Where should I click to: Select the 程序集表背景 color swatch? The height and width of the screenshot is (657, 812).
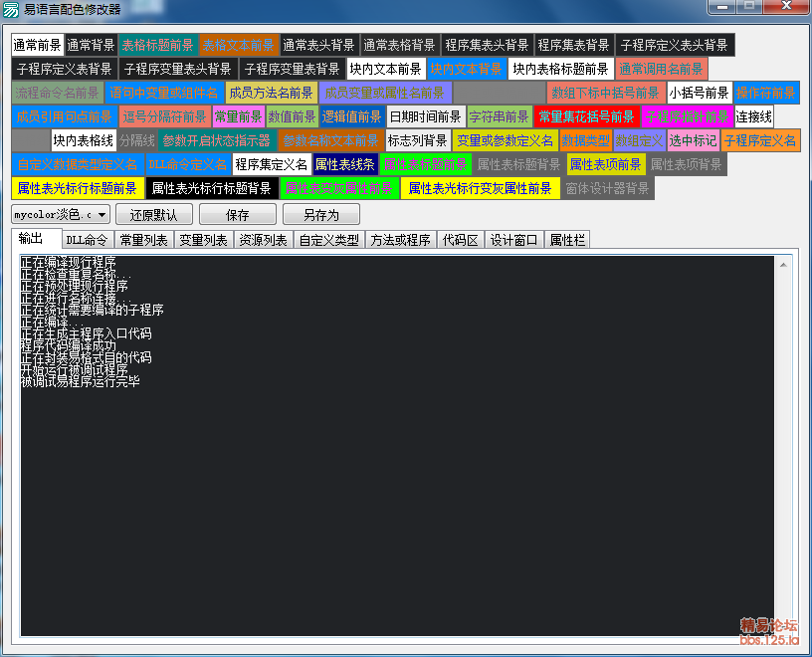574,45
